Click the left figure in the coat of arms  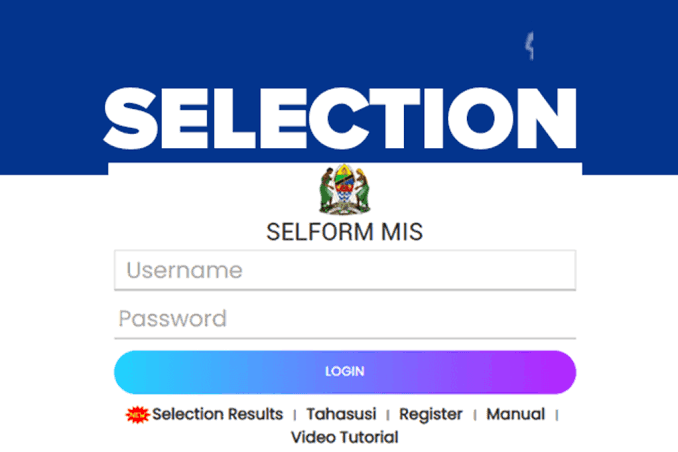point(328,188)
